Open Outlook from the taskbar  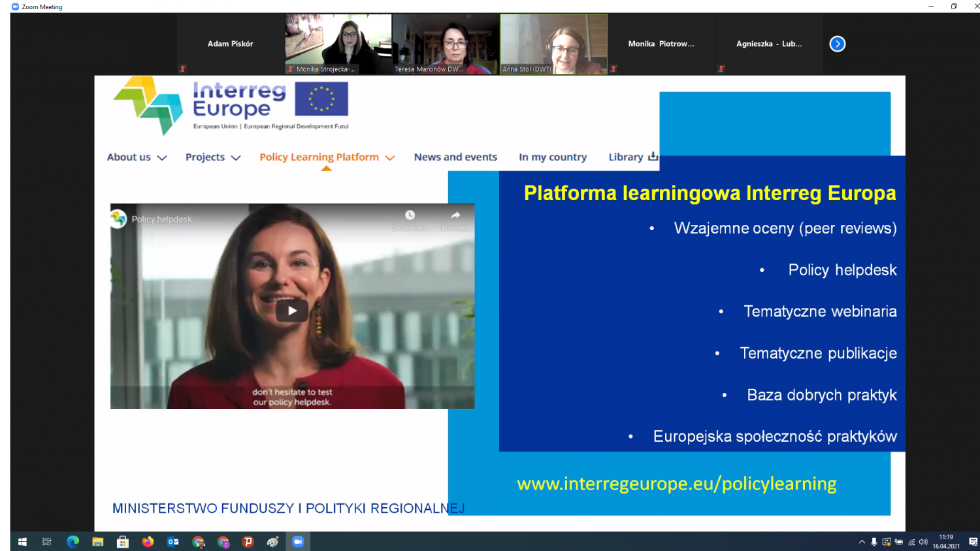tap(173, 541)
